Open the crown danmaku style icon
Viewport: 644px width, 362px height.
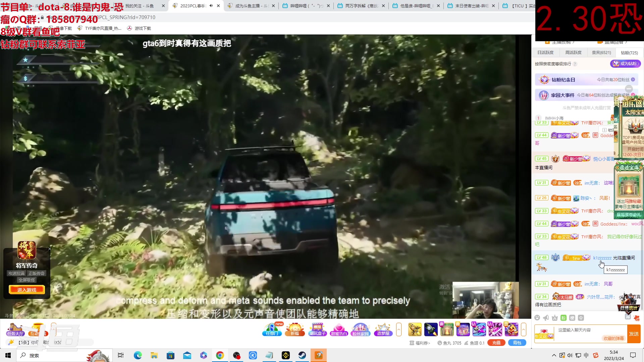[x=555, y=318]
